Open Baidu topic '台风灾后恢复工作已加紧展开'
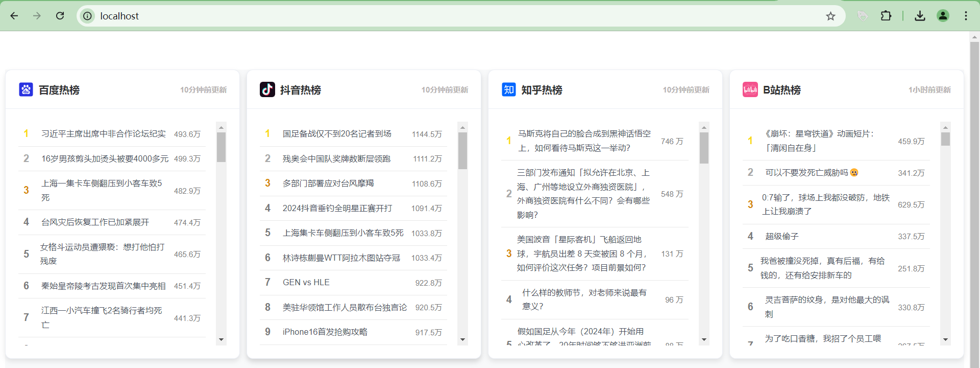Screen dimensions: 980x368 (x=95, y=222)
